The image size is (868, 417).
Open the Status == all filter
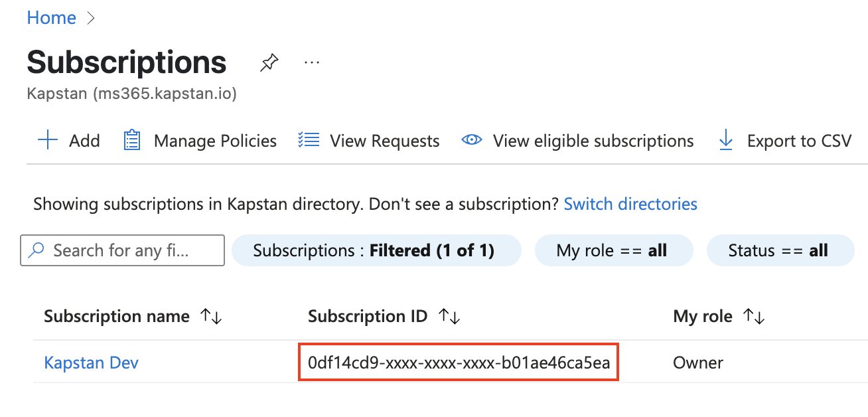coord(780,250)
